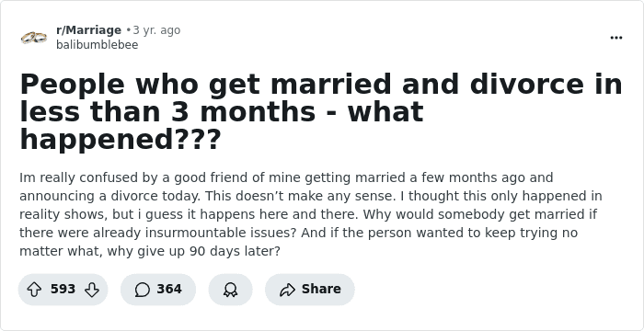This screenshot has height=331, width=644.
Task: Downvote the post with arrow icon
Action: pyautogui.click(x=92, y=290)
